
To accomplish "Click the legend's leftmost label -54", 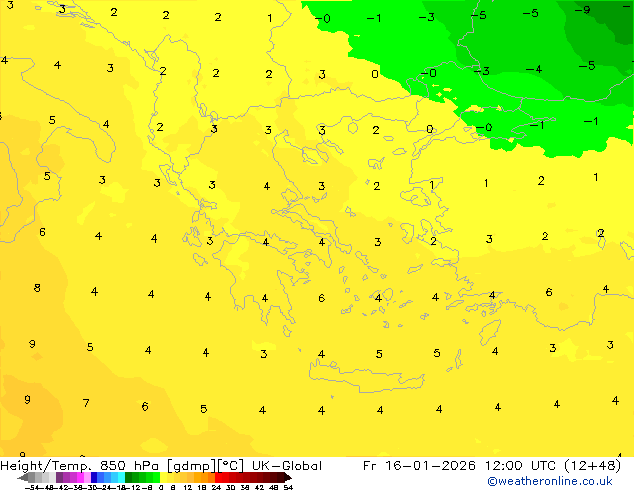I will coord(32,487).
